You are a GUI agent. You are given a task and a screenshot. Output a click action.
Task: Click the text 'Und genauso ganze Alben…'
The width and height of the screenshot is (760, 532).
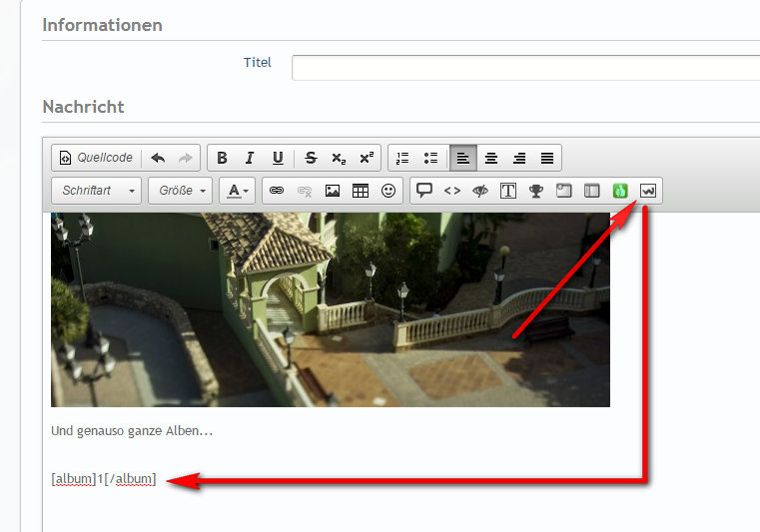(x=132, y=431)
